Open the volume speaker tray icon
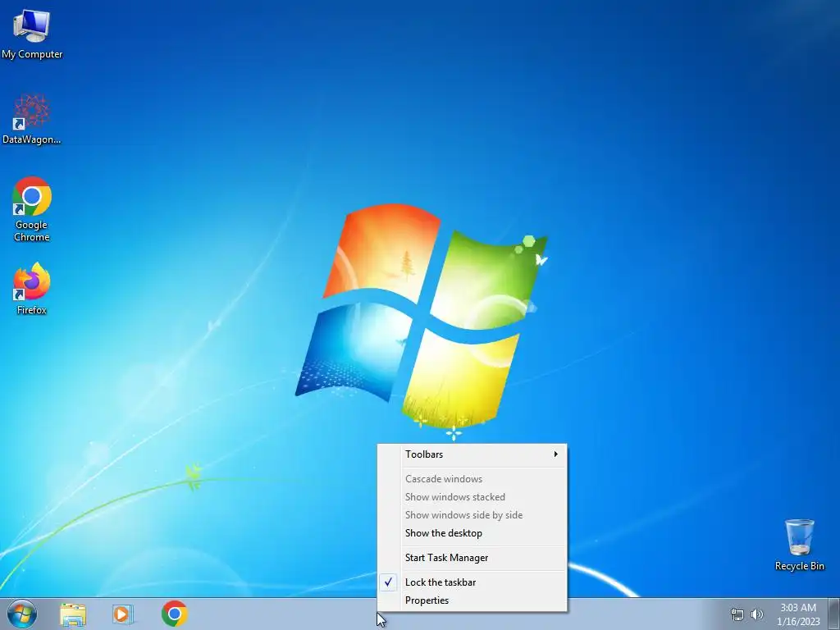The width and height of the screenshot is (840, 630). 757,614
